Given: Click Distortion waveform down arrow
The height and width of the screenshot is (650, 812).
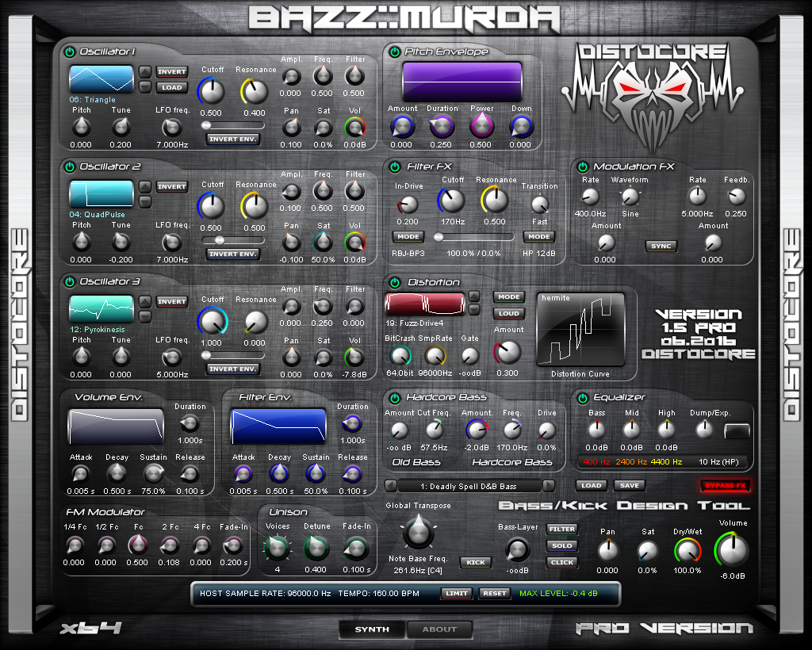Looking at the screenshot, I should (x=474, y=309).
